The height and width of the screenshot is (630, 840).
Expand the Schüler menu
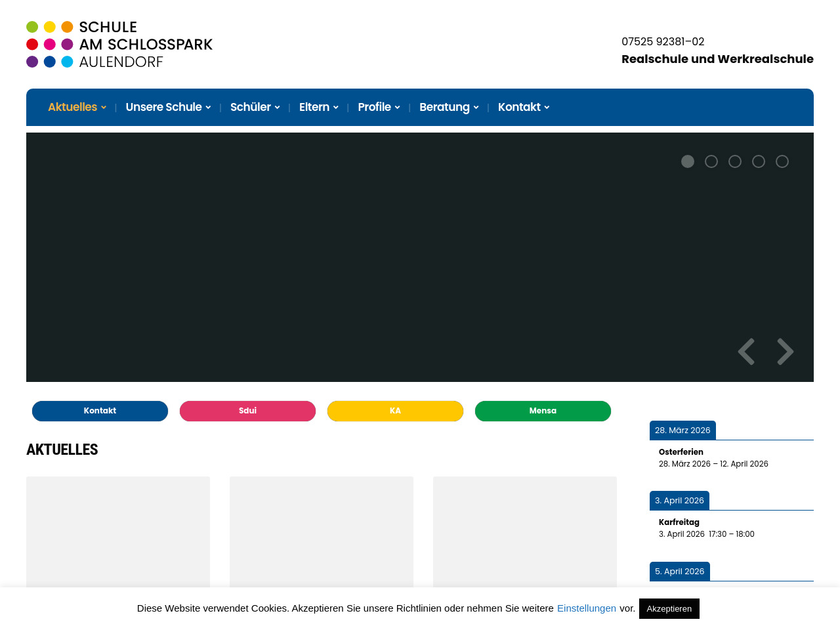[255, 107]
